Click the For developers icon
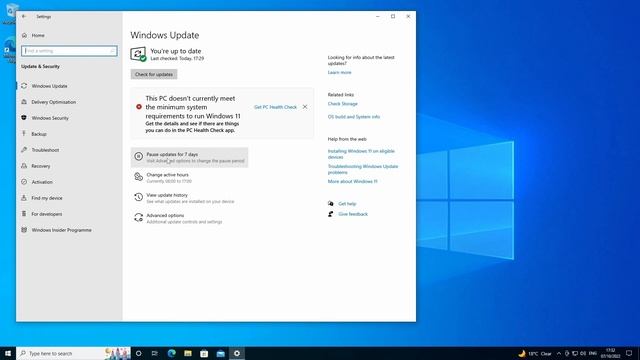Screen dimensions: 640x360 24,213
